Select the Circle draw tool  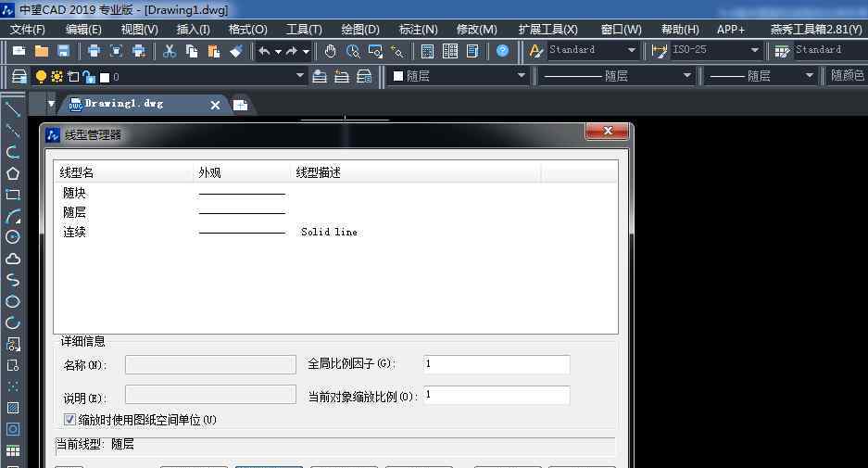click(x=13, y=237)
